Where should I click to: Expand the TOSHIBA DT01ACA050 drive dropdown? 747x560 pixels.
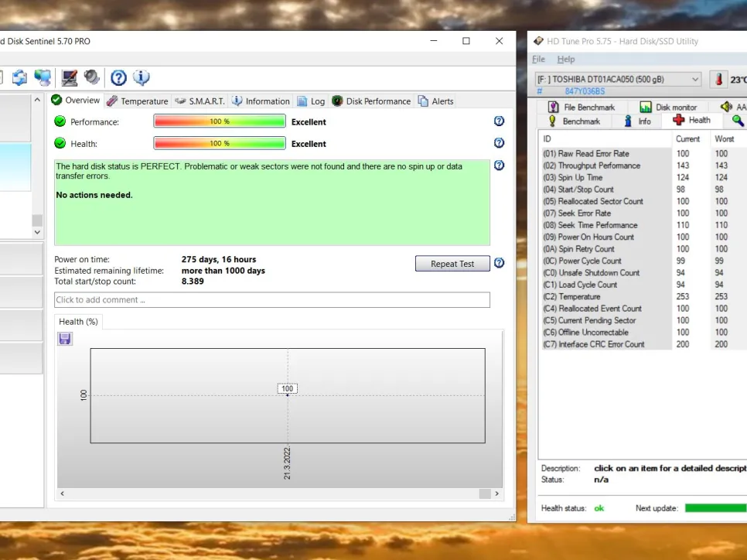click(x=694, y=80)
